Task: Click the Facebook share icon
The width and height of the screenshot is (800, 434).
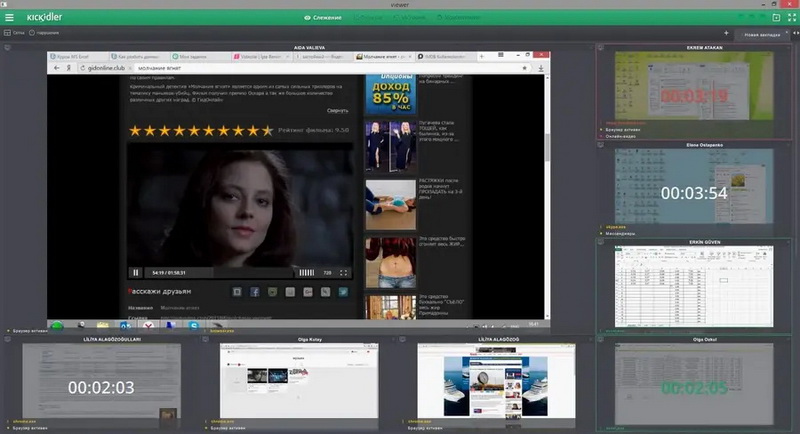Action: click(x=254, y=292)
